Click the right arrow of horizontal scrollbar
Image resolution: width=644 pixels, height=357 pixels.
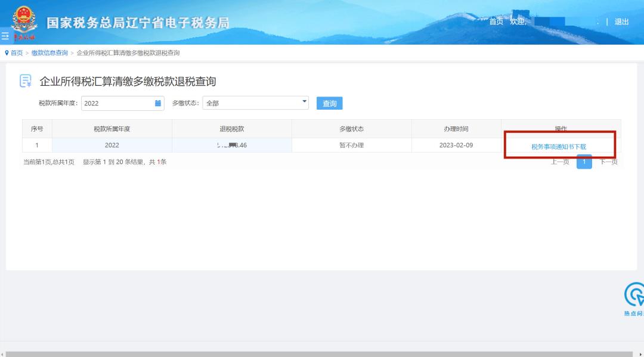pyautogui.click(x=641, y=354)
